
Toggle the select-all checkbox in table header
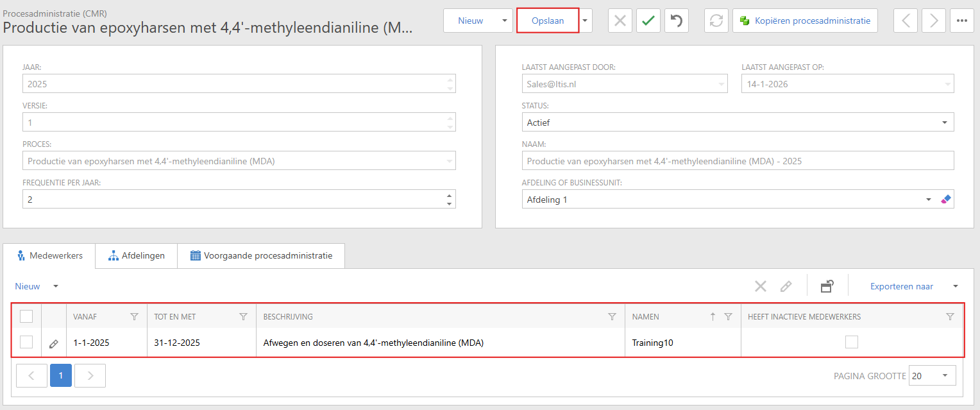(x=26, y=316)
